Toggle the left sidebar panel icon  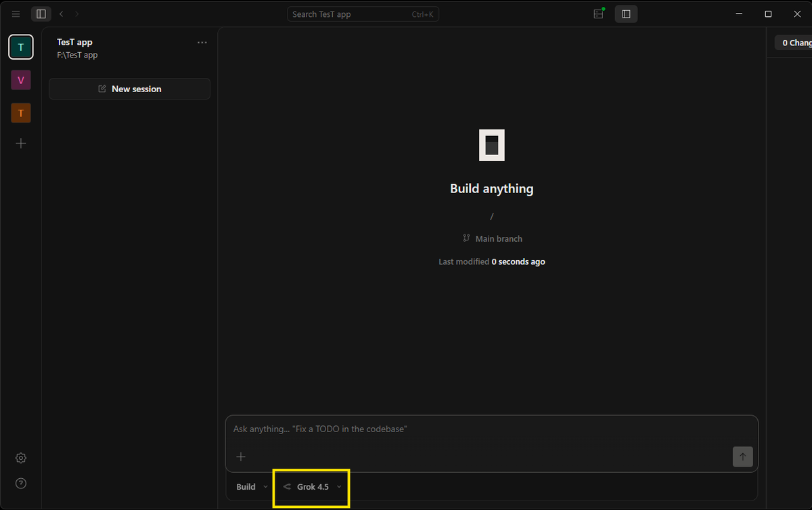[41, 14]
